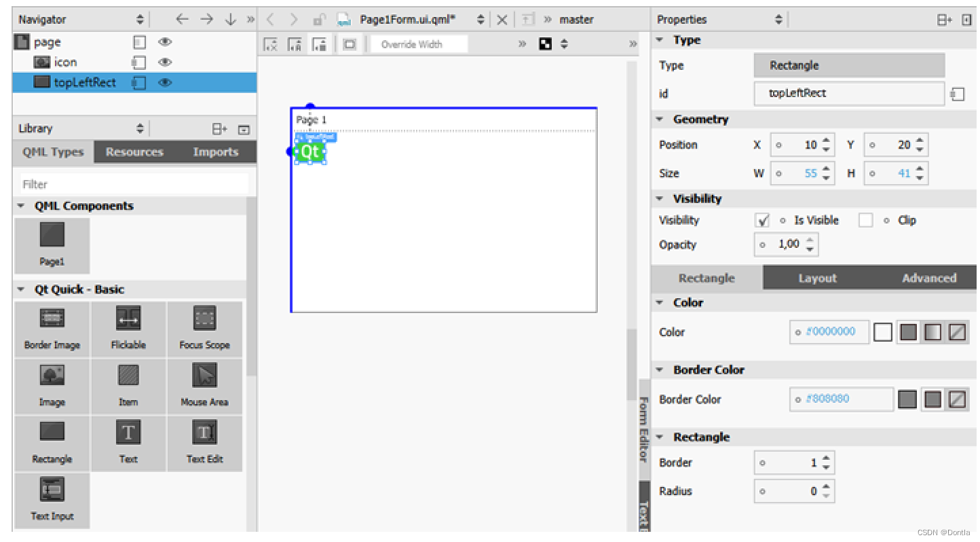This screenshot has width=980, height=542.
Task: Enable the Clip checkbox
Action: pos(865,220)
